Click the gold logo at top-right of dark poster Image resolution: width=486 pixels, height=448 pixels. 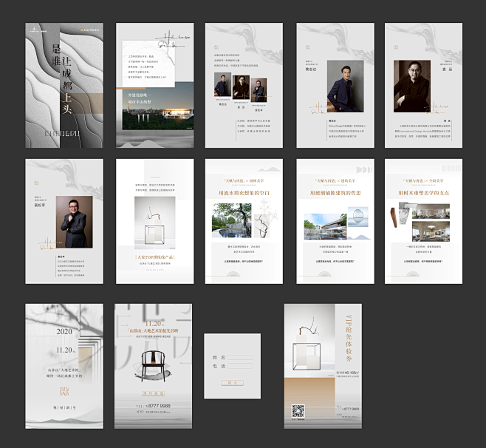coord(90,30)
